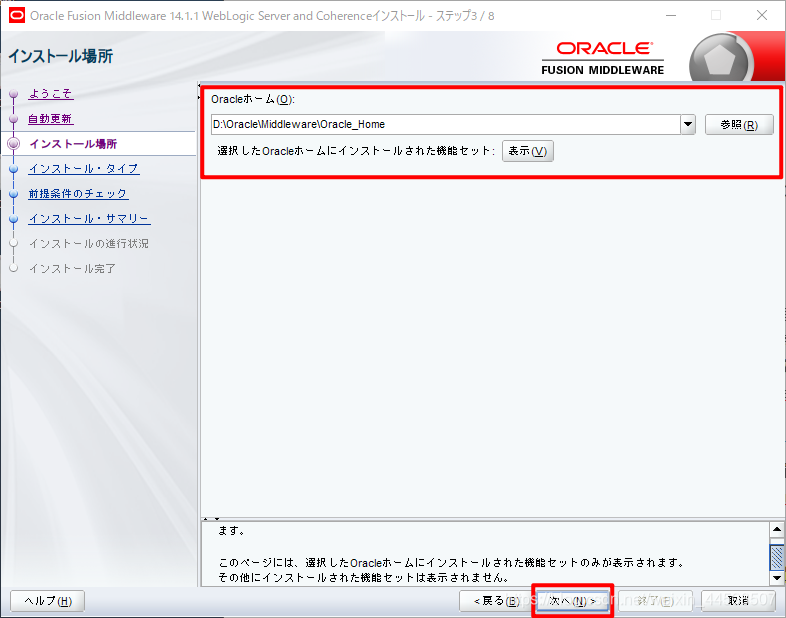
Task: Click the 取消 cancel button
Action: [738, 600]
